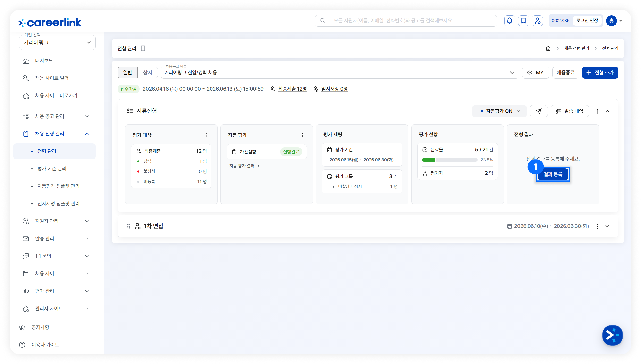Click the 로그인 연장 button

(587, 20)
